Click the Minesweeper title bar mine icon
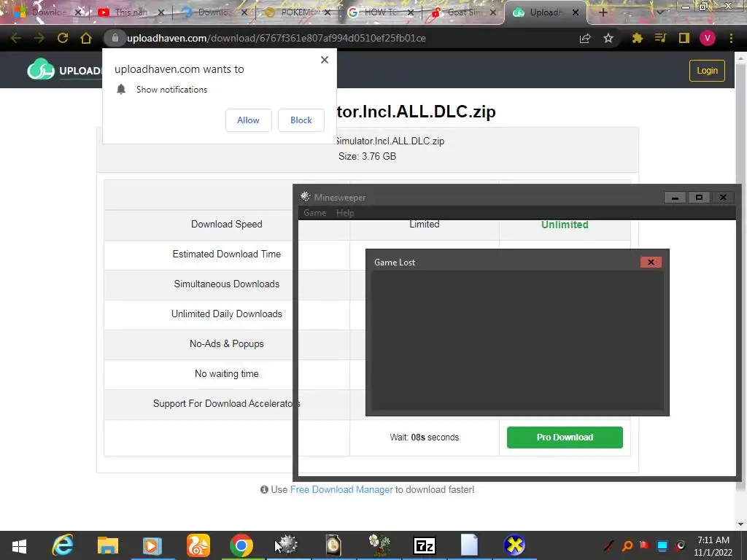This screenshot has height=560, width=747. pyautogui.click(x=306, y=197)
